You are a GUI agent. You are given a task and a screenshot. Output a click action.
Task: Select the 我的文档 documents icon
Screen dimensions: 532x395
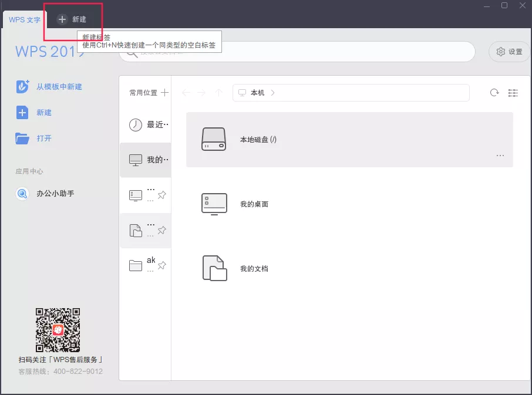click(215, 268)
